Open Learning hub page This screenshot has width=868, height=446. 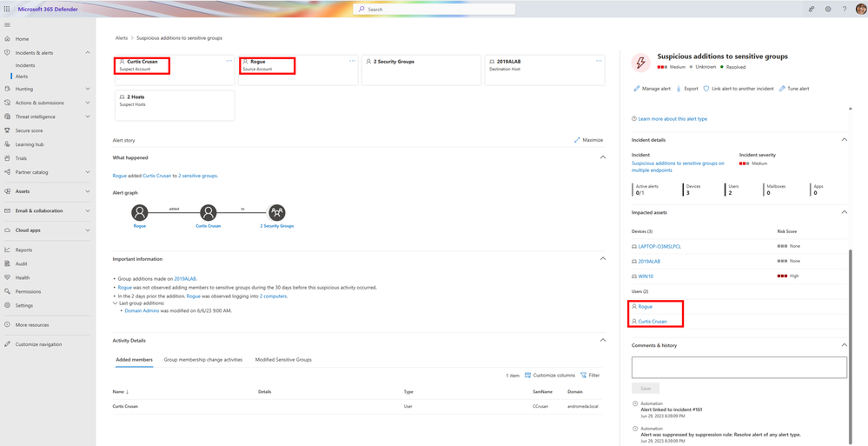coord(30,144)
